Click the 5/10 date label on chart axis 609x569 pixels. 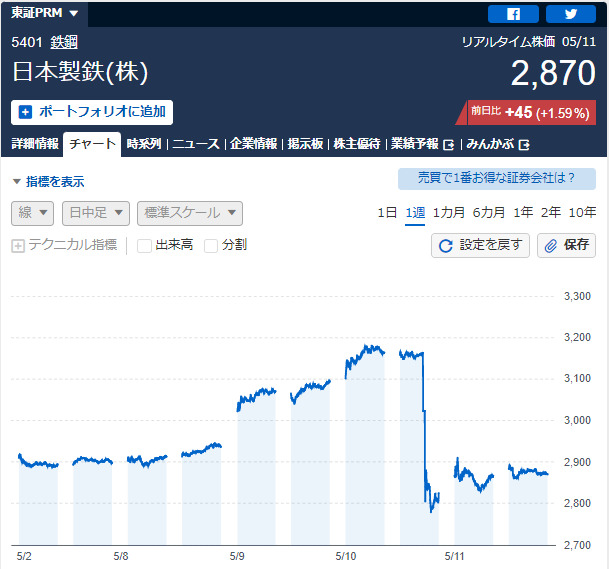pos(346,556)
